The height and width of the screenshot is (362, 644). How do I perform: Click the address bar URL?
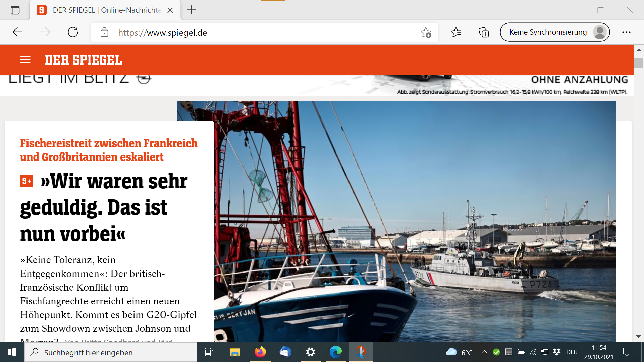click(162, 33)
